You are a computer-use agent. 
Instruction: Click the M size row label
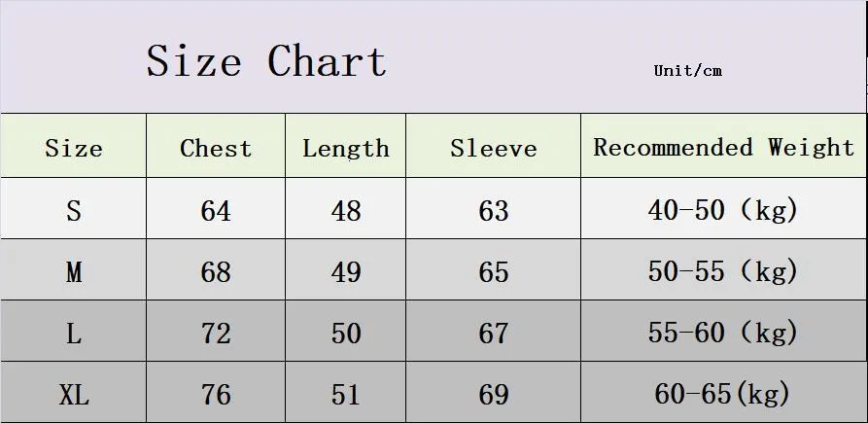(x=74, y=270)
